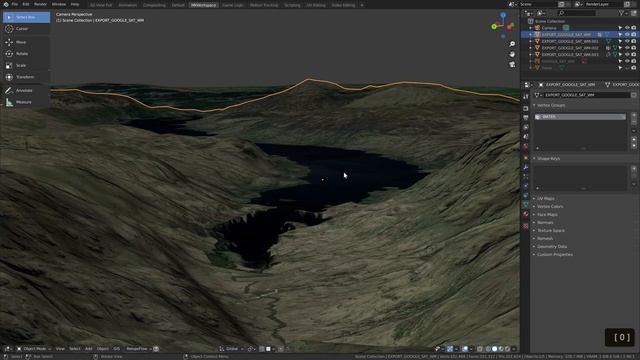Collapse the Vertex Groups panel

tap(551, 105)
